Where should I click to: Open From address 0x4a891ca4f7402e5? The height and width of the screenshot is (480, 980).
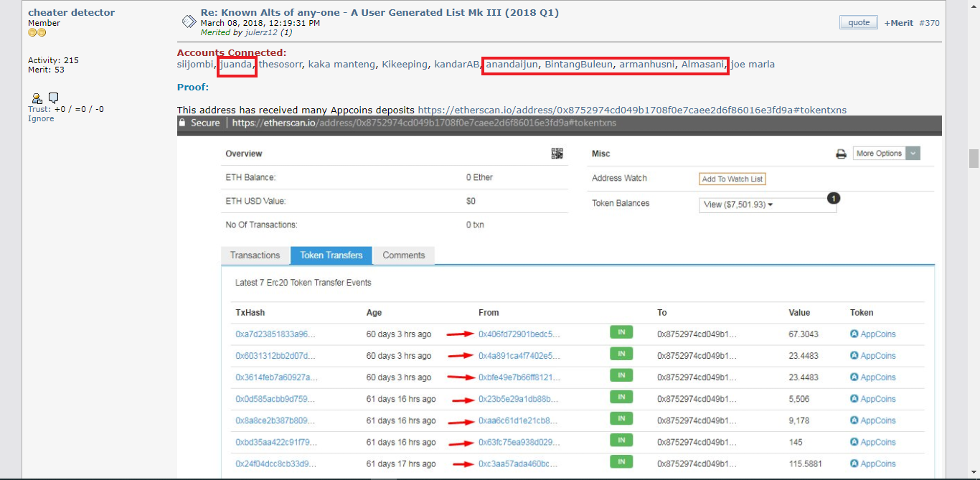tap(519, 356)
